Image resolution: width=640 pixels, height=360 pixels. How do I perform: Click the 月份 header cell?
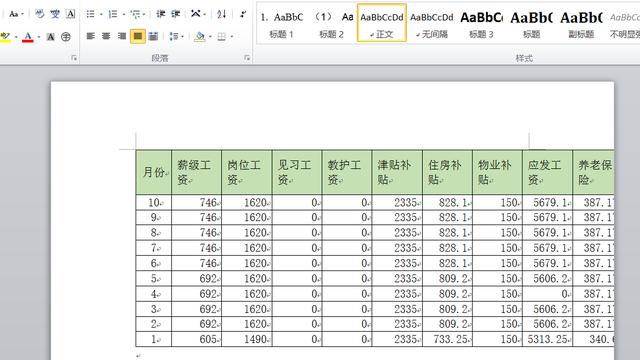(x=154, y=172)
